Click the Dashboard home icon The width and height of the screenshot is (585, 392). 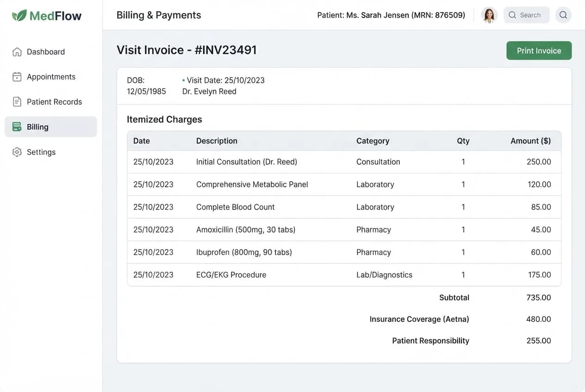17,52
